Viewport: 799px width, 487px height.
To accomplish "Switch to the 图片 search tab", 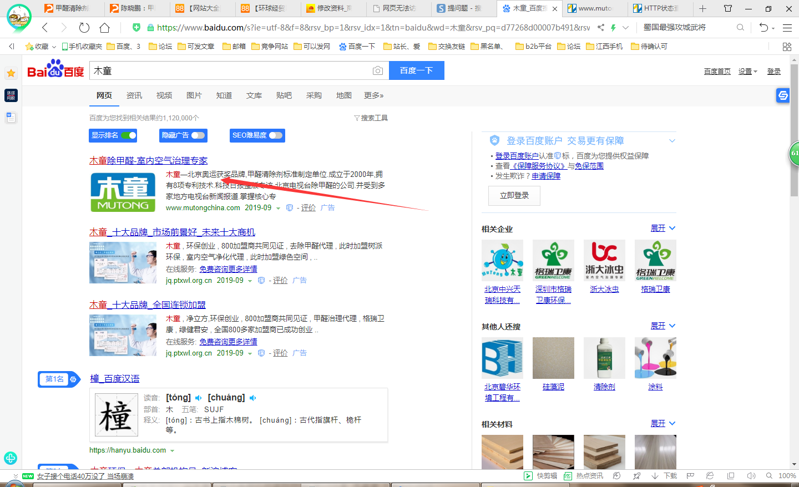I will point(194,95).
